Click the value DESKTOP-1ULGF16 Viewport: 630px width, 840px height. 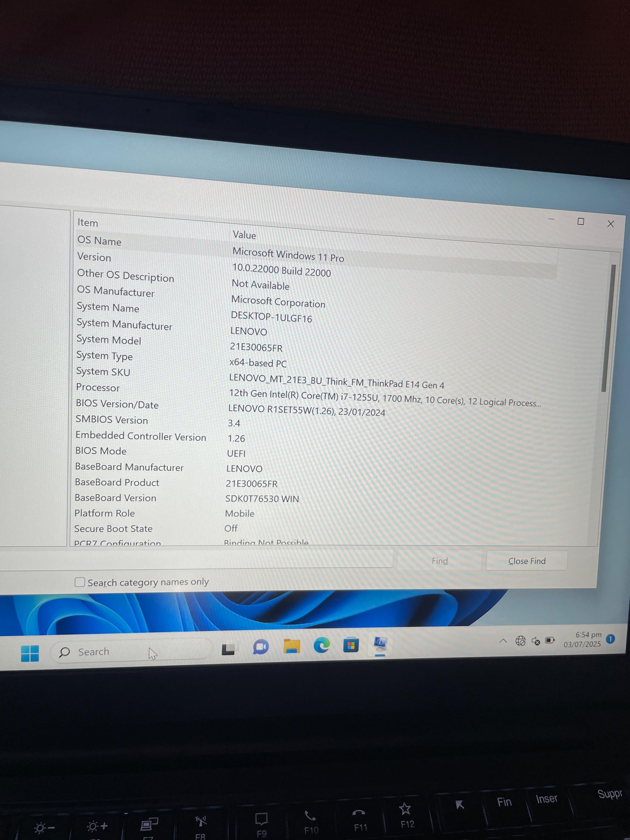[x=271, y=317]
